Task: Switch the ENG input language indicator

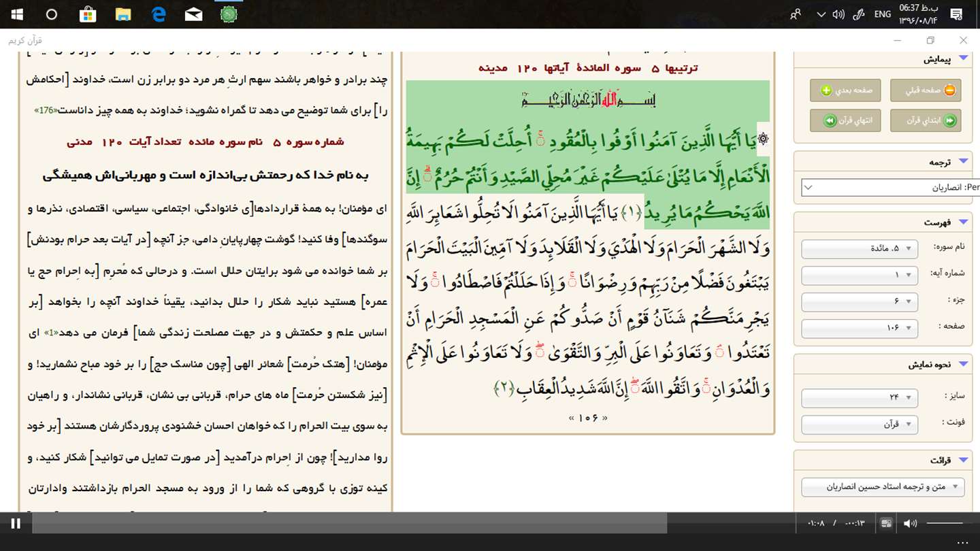Action: point(883,14)
